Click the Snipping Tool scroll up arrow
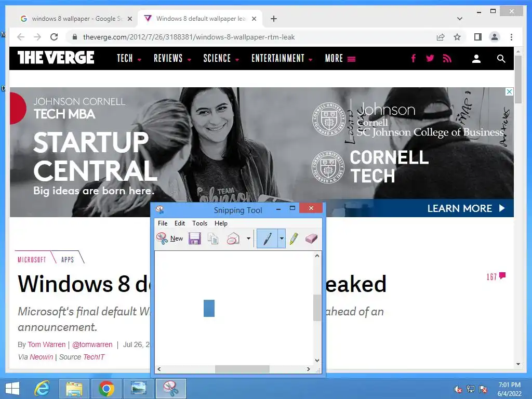Image resolution: width=532 pixels, height=399 pixels. [317, 256]
